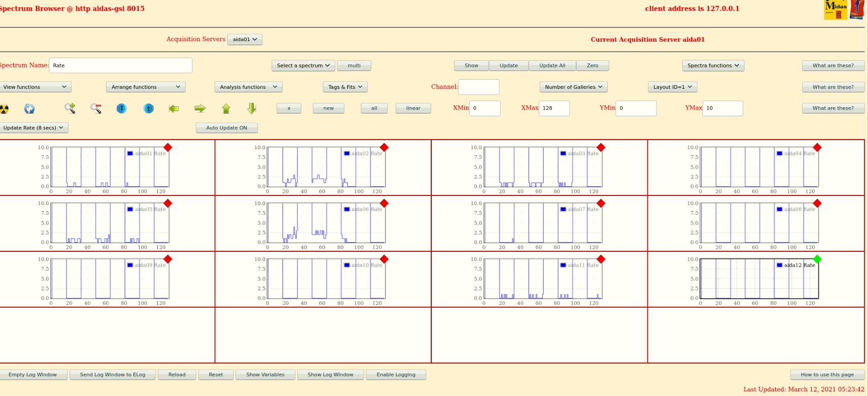Click the green left arrow icon
This screenshot has width=868, height=396.
(x=174, y=108)
